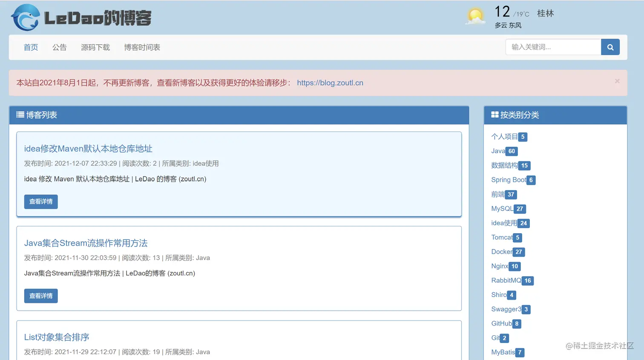Select the 数据结构 category

tap(504, 166)
